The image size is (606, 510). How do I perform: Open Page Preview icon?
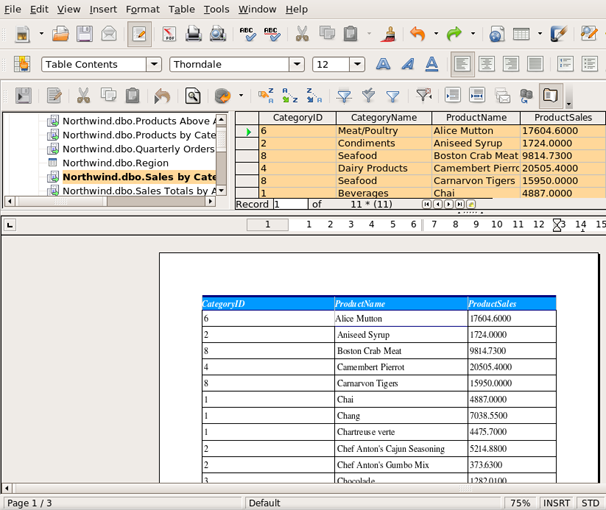point(218,34)
